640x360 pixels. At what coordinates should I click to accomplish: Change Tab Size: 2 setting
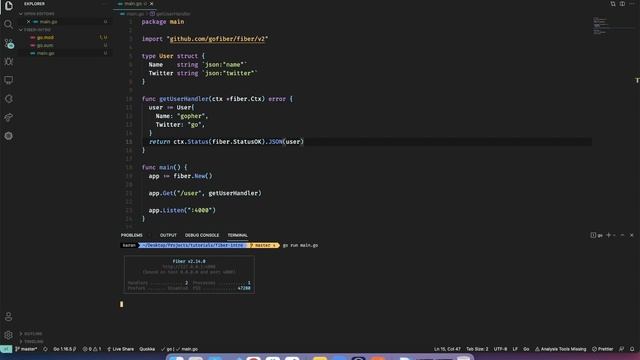point(477,349)
